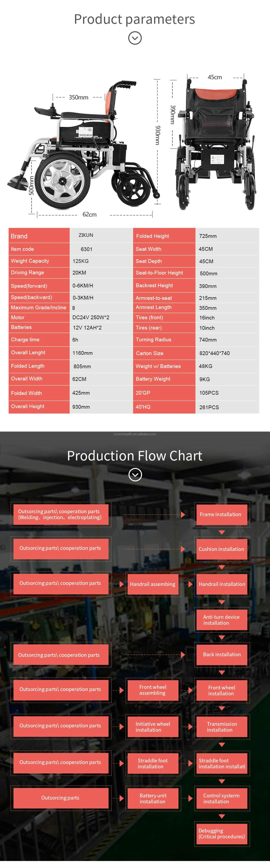This screenshot has width=270, height=868.
Task: Click the Transmission installation step
Action: click(222, 727)
